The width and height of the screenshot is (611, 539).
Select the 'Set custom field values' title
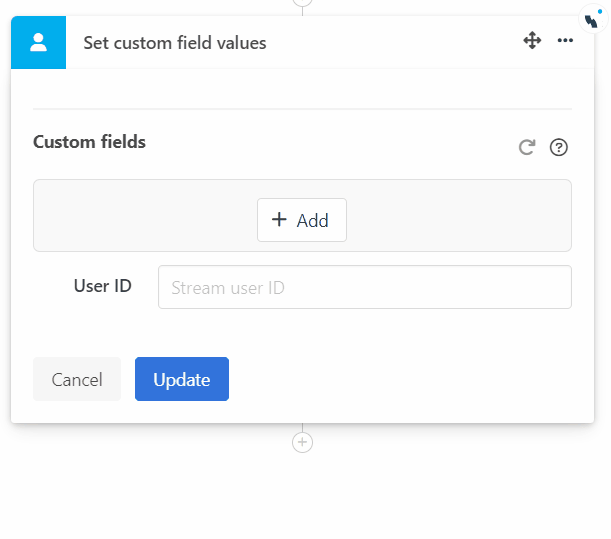pos(175,43)
